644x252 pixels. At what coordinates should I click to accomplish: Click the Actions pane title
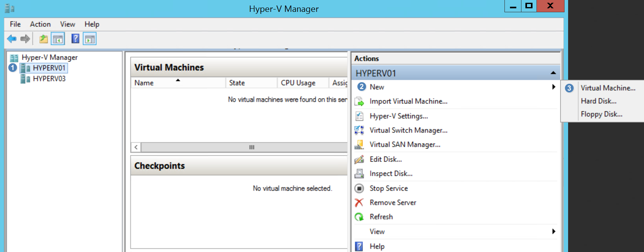[366, 58]
